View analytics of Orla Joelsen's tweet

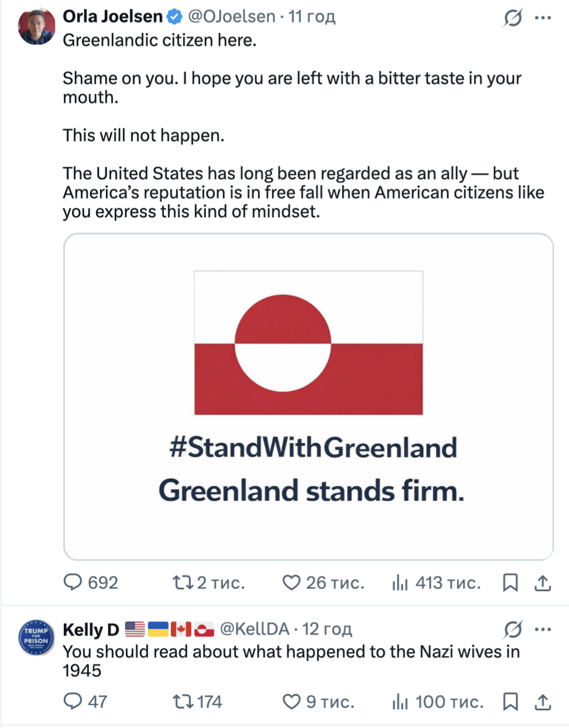pos(400,582)
